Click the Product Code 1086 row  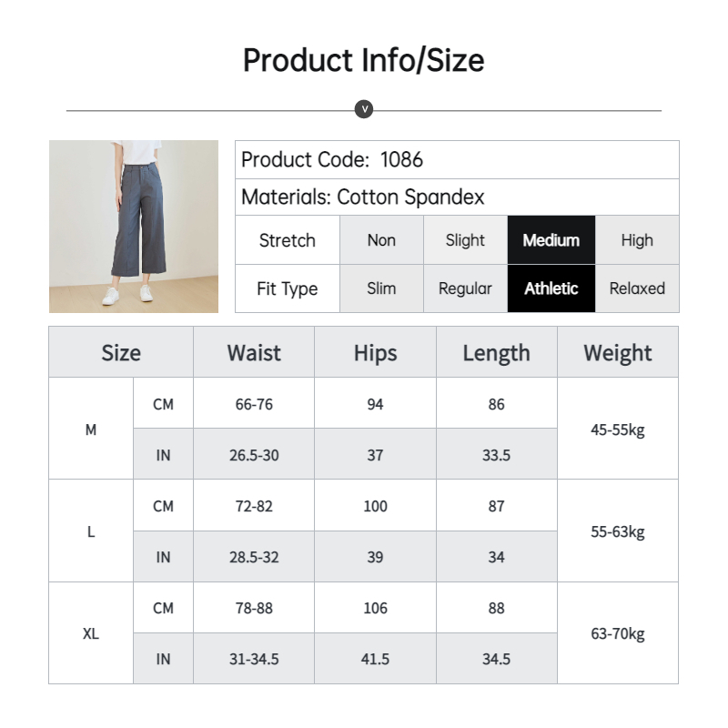coord(457,160)
